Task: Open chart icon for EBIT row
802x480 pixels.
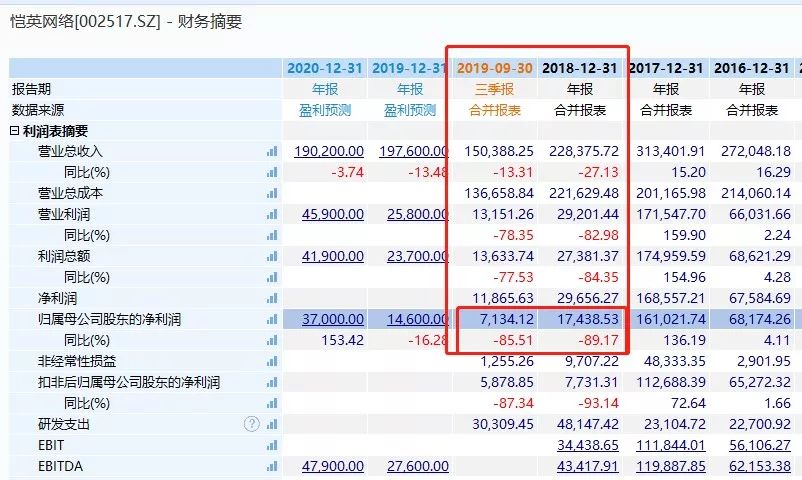Action: [272, 445]
